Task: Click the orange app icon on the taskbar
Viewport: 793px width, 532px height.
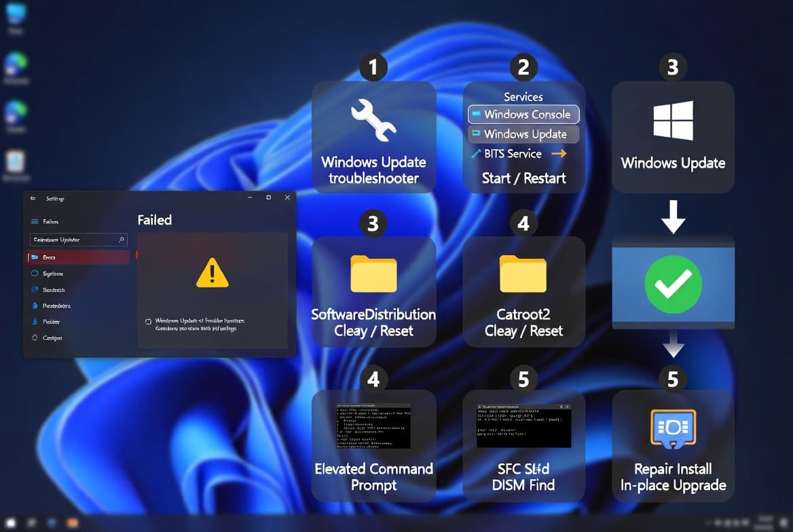Action: pyautogui.click(x=73, y=523)
